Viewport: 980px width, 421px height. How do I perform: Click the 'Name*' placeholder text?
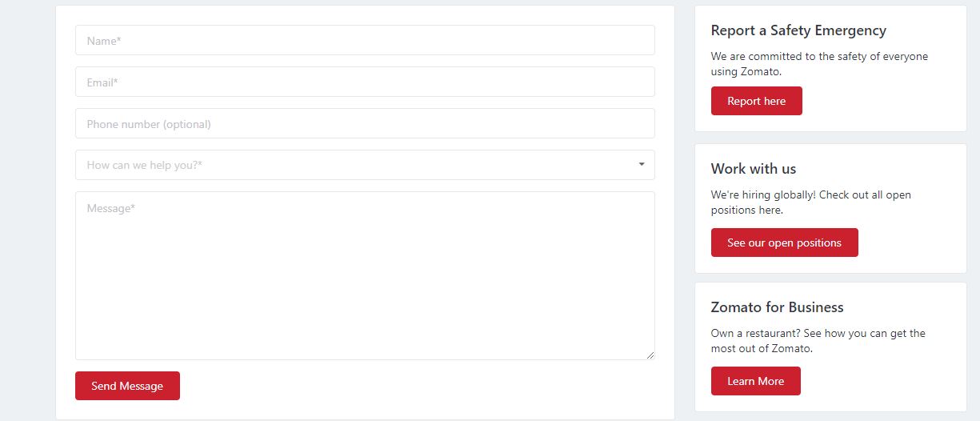tap(104, 40)
